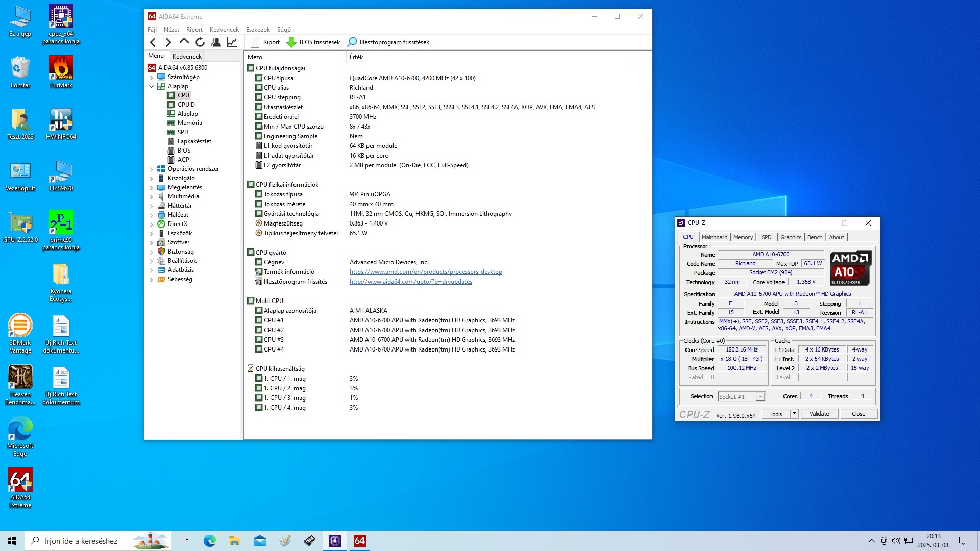Switch to CPU-Z Bench tab
This screenshot has height=551, width=980.
(815, 237)
